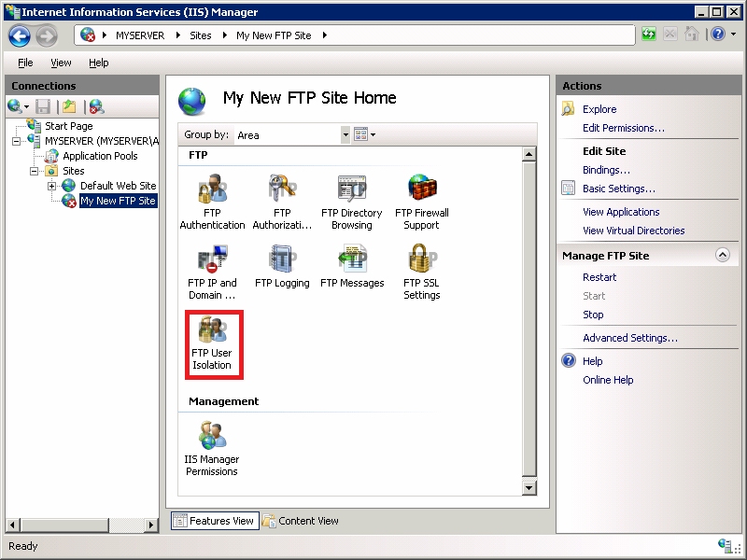This screenshot has width=747, height=560.
Task: Open the View menu
Action: point(61,63)
